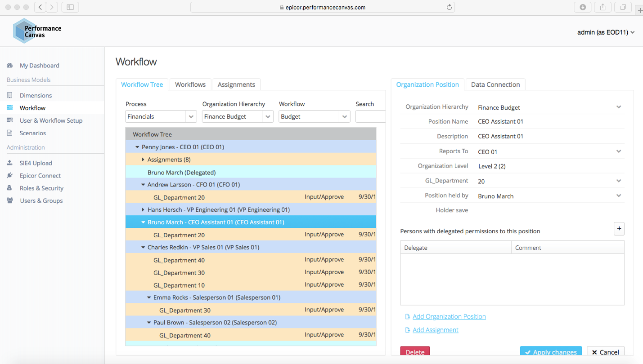Click the User & Workflow Setup list icon
The height and width of the screenshot is (364, 643).
point(10,120)
